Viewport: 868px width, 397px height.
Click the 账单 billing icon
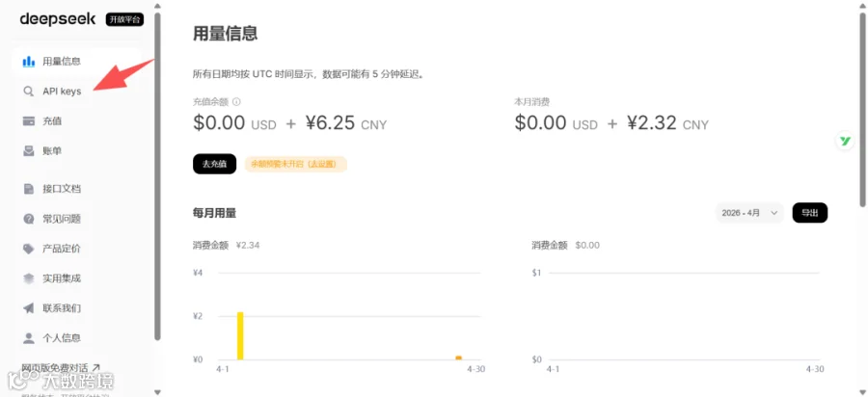point(28,151)
